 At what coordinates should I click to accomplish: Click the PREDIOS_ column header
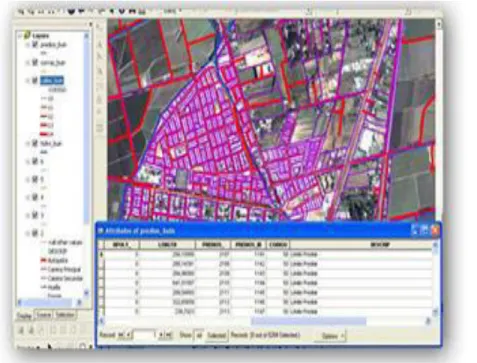pos(213,245)
